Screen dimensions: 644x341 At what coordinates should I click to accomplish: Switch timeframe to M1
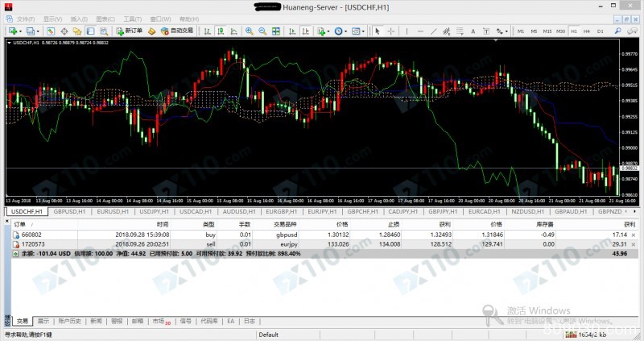[521, 31]
